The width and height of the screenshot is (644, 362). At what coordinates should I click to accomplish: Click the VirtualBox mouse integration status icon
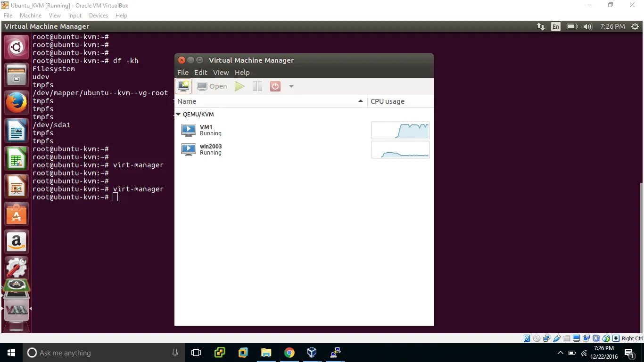pos(606,338)
